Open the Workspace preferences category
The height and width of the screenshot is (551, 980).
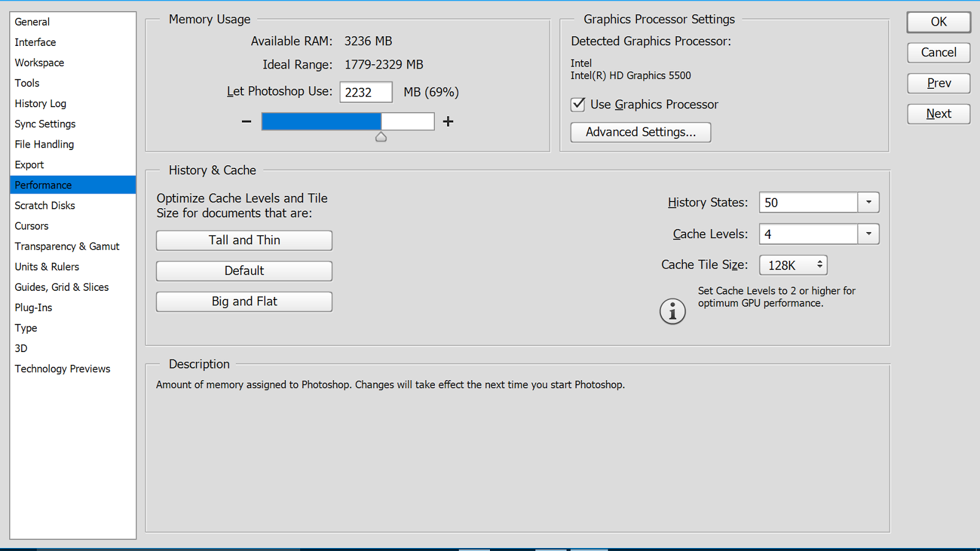coord(73,62)
